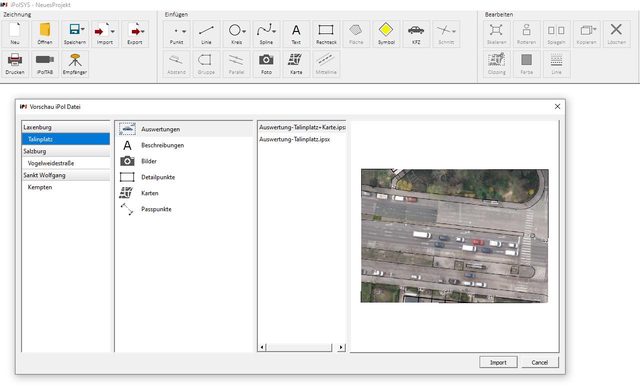Expand the Punkt dropdown arrow
The image size is (640, 387).
coord(184,31)
